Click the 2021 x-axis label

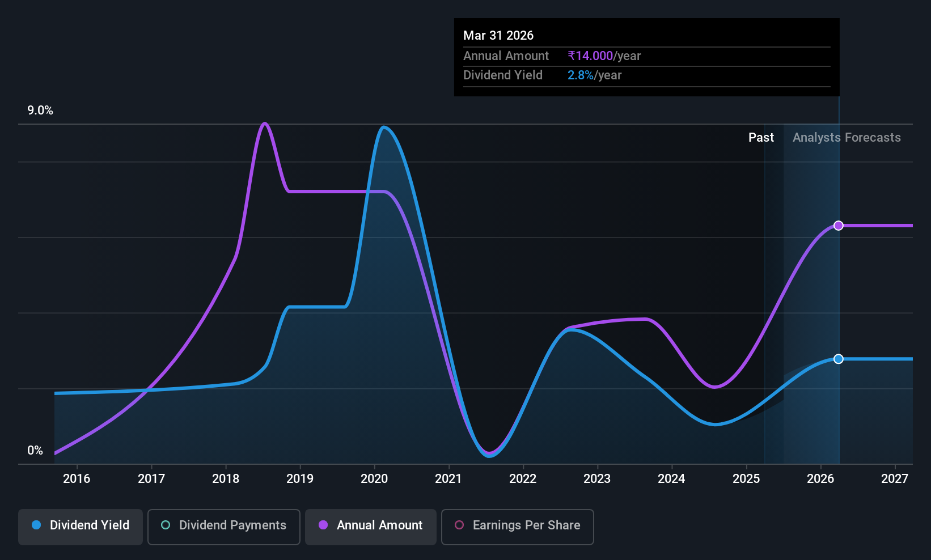[448, 479]
